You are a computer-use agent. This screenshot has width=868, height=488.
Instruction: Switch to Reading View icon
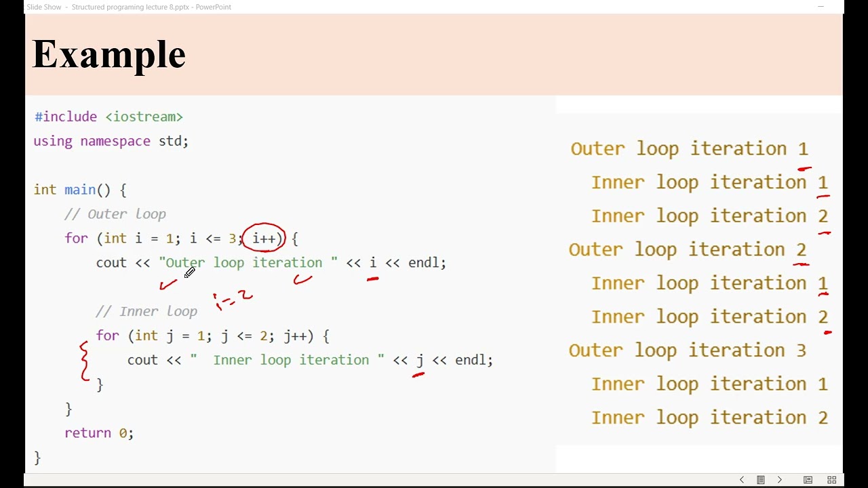click(x=808, y=480)
